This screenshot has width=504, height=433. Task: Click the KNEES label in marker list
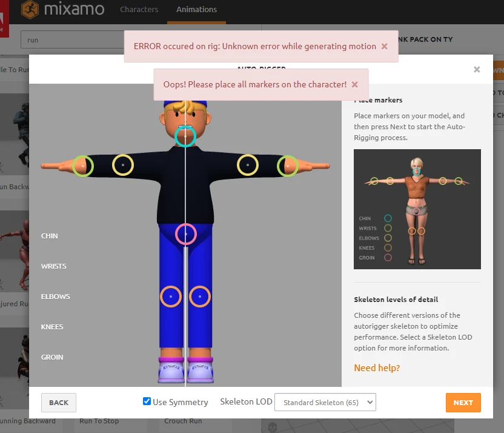tap(52, 327)
